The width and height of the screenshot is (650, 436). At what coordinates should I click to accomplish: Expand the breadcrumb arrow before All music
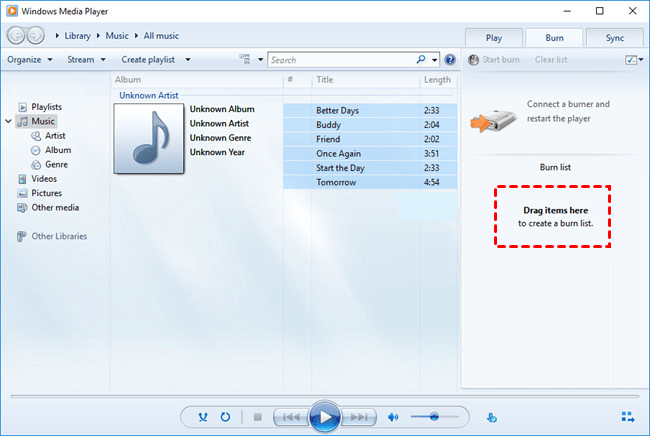[136, 36]
